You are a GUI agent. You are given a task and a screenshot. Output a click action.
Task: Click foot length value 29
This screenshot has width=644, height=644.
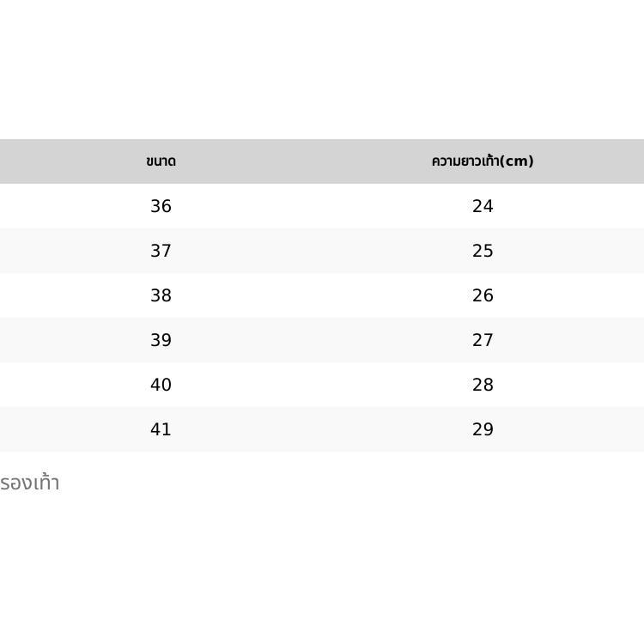click(x=483, y=429)
